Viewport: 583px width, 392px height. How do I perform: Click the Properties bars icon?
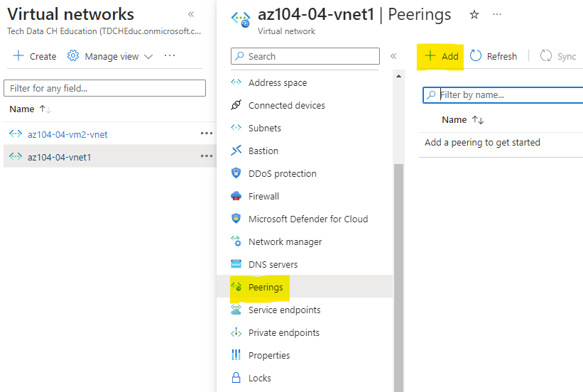[x=236, y=355]
